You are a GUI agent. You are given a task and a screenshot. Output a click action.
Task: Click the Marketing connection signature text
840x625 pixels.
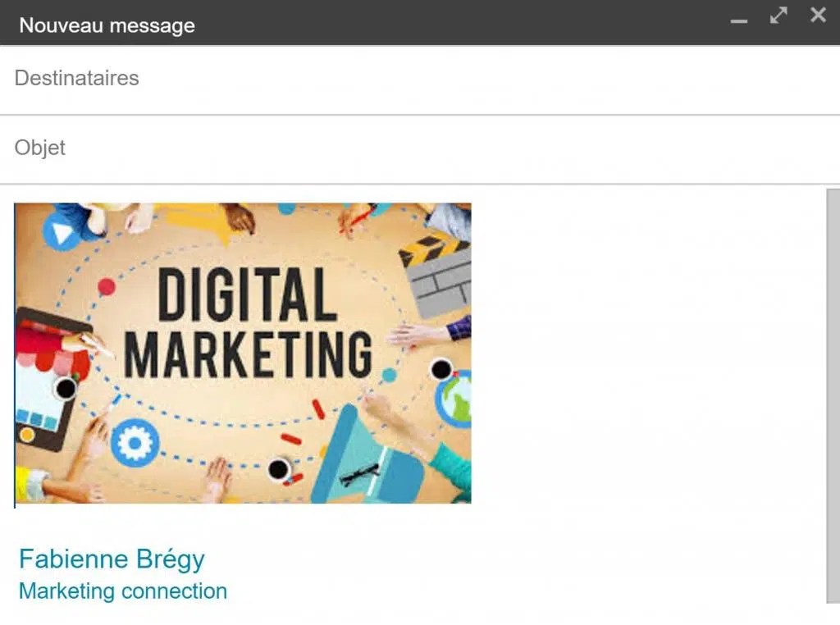[x=122, y=591]
